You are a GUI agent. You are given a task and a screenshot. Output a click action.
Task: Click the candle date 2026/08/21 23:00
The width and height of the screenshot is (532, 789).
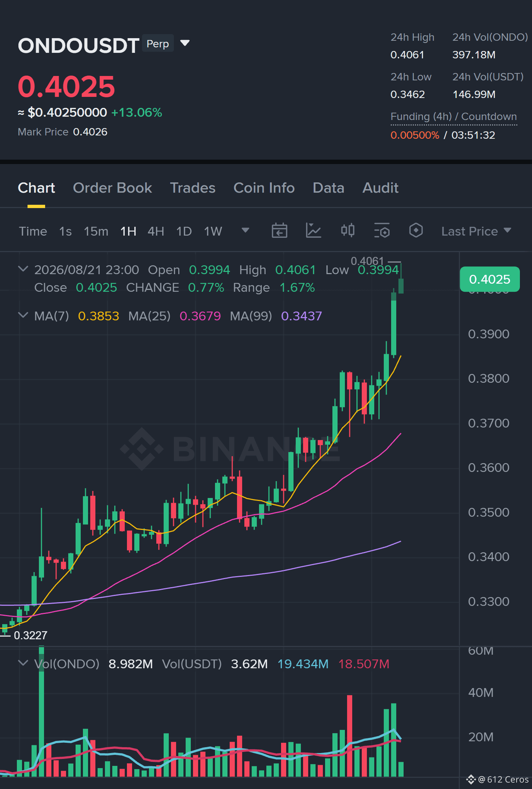point(87,270)
